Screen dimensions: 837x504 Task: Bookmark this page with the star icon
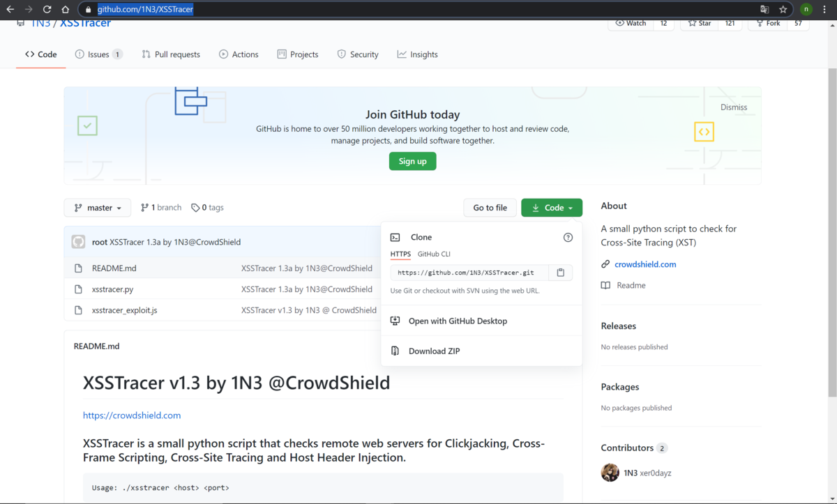(x=783, y=10)
